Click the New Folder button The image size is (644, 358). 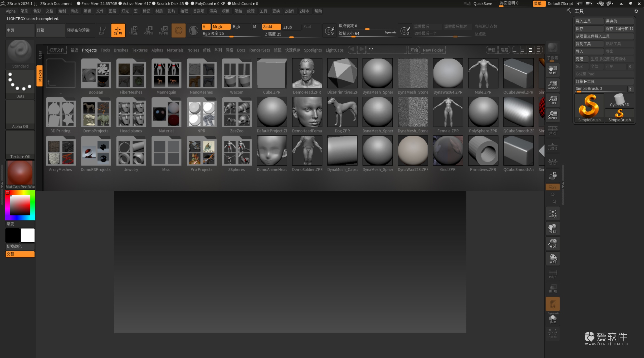(433, 50)
